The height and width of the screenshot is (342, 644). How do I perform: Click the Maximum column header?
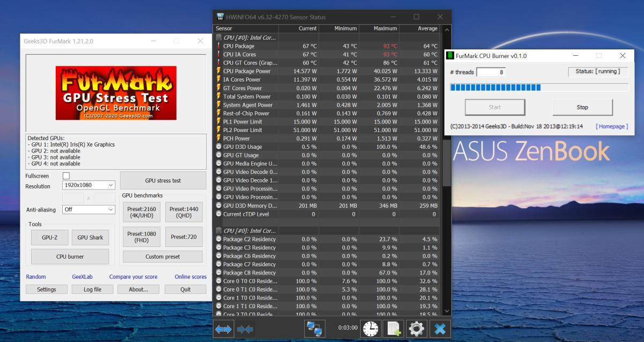379,28
